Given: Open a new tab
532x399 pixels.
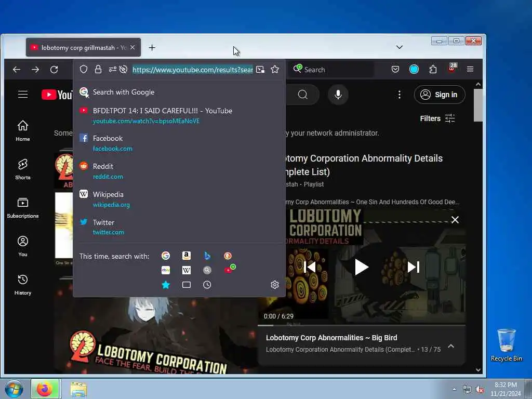Looking at the screenshot, I should point(152,48).
